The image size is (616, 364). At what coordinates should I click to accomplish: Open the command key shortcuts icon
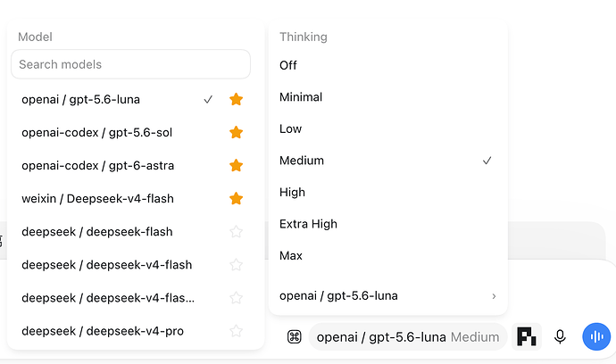point(295,337)
